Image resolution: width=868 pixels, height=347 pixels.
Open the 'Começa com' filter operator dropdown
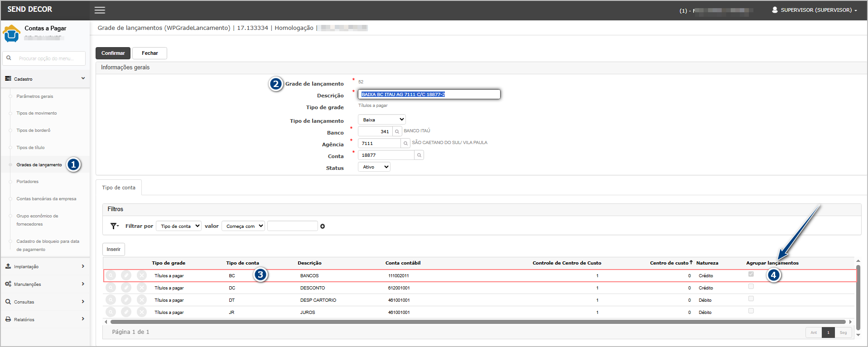click(243, 226)
